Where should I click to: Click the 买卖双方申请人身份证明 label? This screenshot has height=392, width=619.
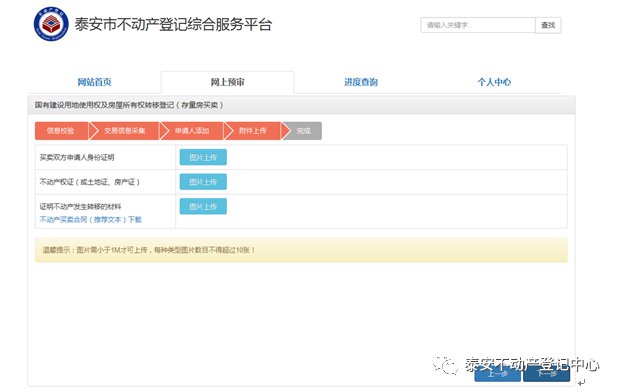(x=77, y=158)
